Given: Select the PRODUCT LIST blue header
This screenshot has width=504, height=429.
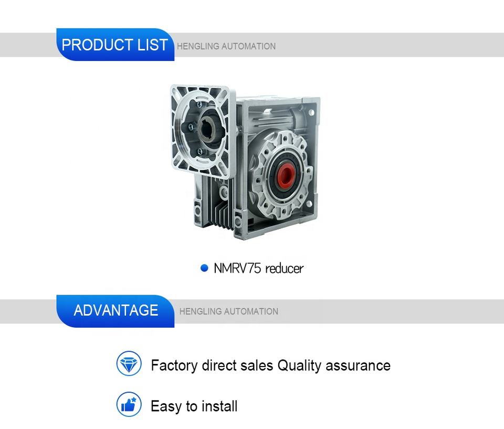Looking at the screenshot, I should click(x=115, y=45).
